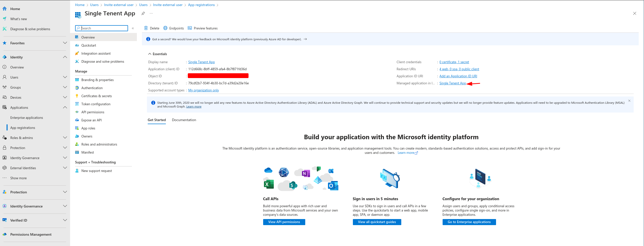The height and width of the screenshot is (246, 644).
Task: Open the 0 certificate, 1 secret link
Action: [454, 62]
